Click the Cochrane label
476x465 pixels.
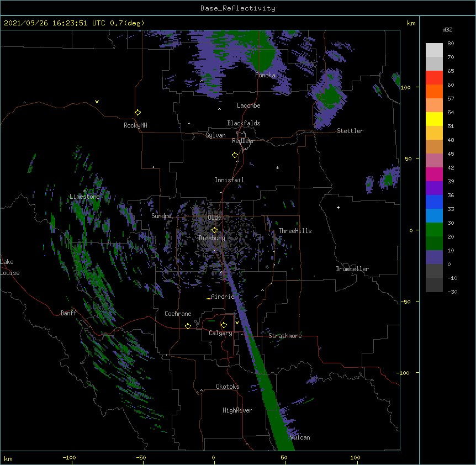click(178, 314)
